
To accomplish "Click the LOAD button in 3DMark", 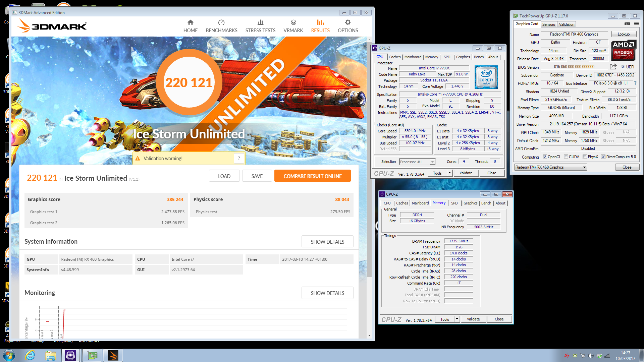I will coord(224,176).
